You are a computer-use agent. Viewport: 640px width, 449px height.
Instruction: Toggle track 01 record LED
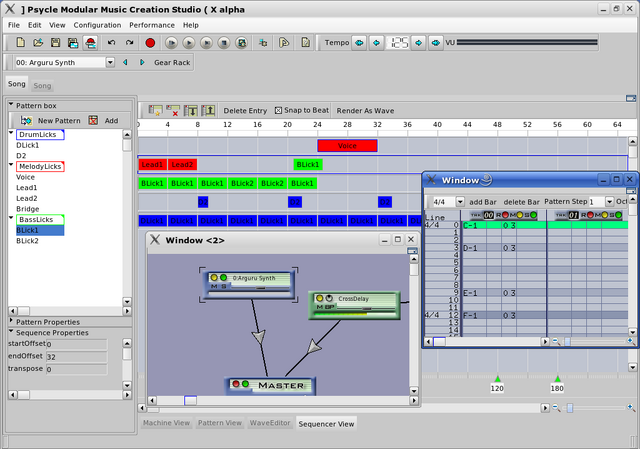(590, 215)
